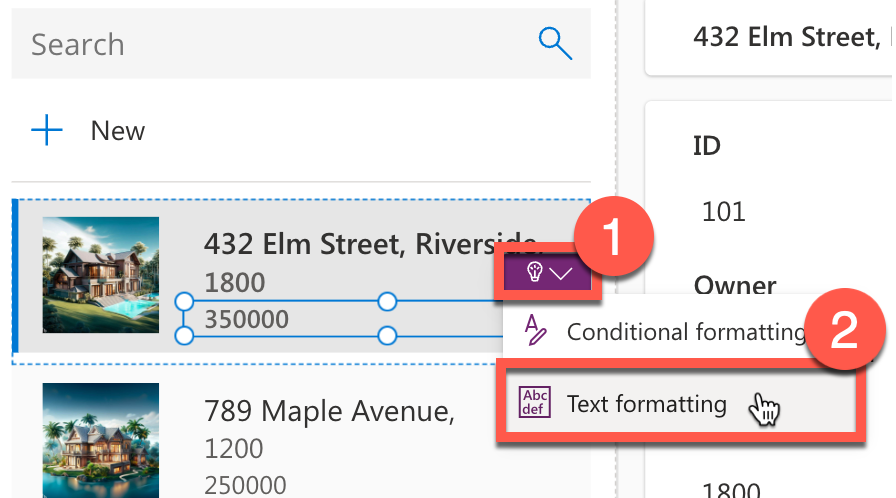Select the 432 Elm Street house thumbnail
Screen dimensions: 896x498
(101, 275)
